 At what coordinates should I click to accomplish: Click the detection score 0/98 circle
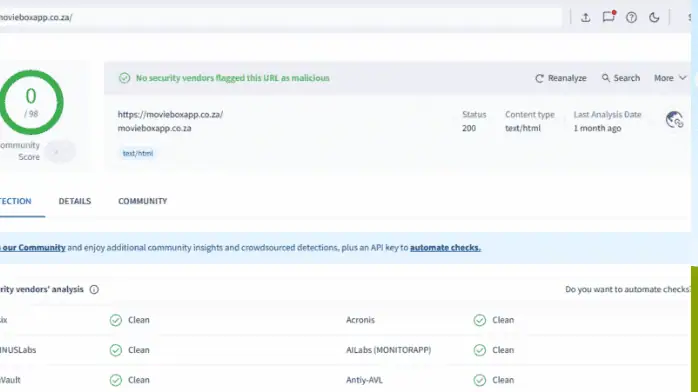point(31,102)
